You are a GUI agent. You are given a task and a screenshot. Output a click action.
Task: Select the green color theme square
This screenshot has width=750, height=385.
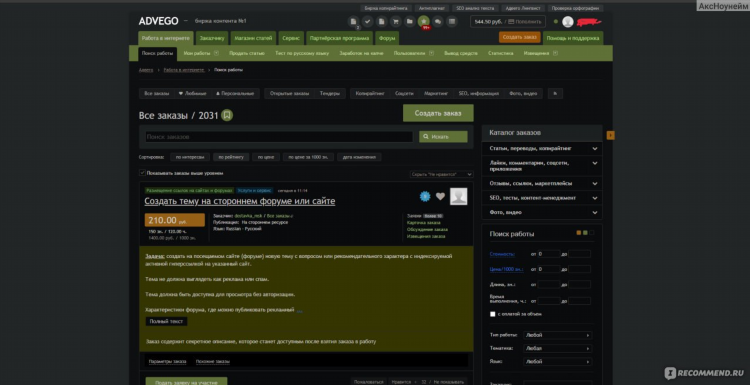585,233
